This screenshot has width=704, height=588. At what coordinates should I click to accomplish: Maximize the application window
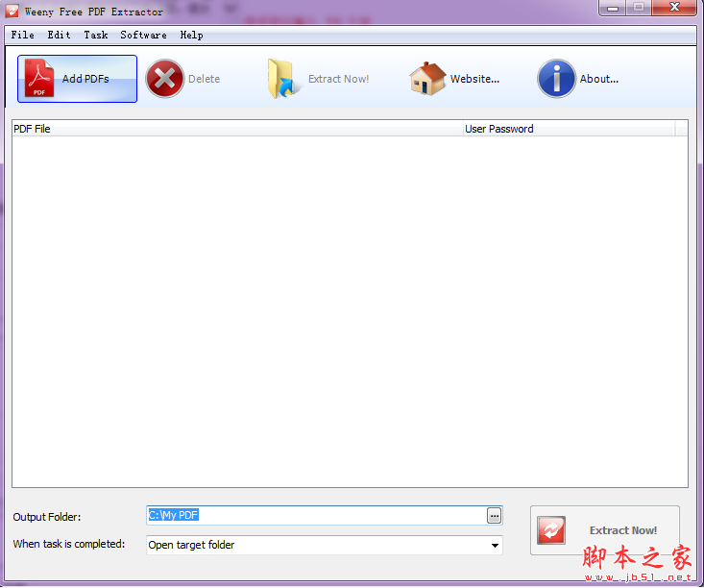639,8
